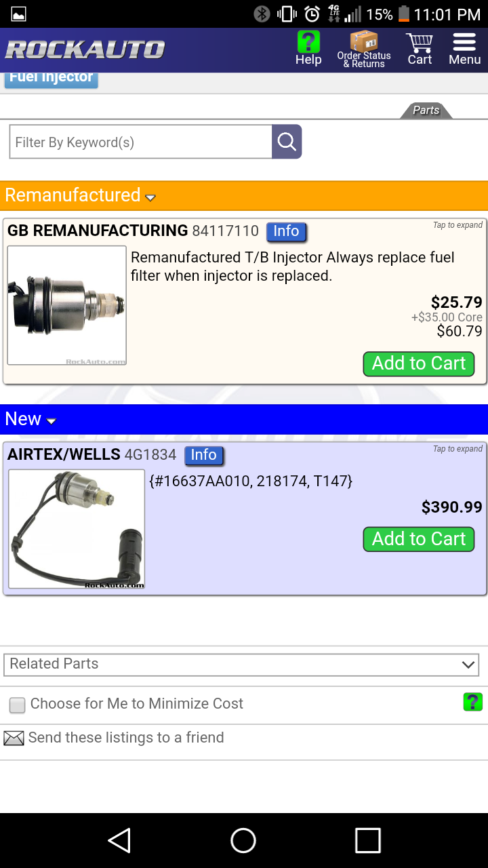The width and height of the screenshot is (488, 868).
Task: Click the Fuel Injector breadcrumb tab
Action: tap(52, 78)
